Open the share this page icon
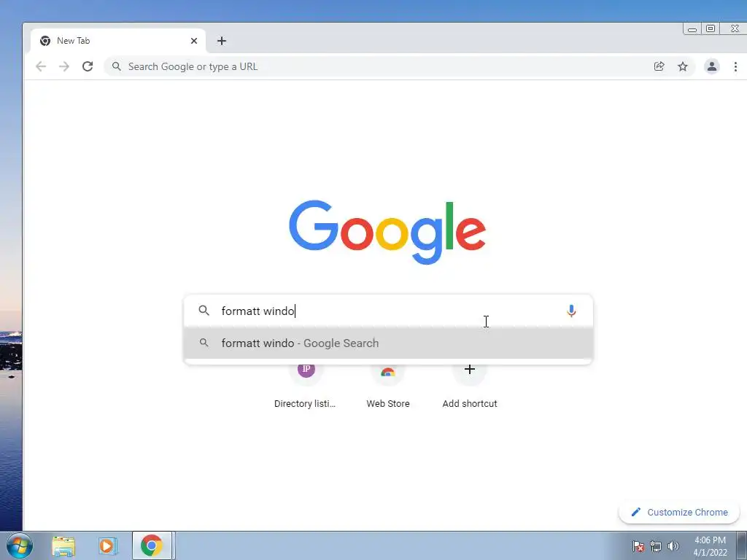Viewport: 747px width, 560px height. (659, 66)
